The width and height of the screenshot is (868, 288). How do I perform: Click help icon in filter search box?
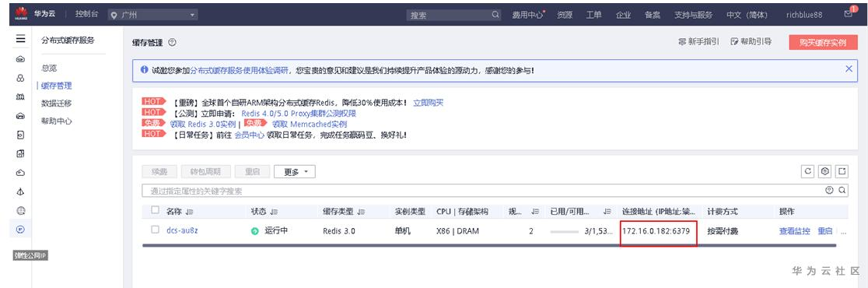829,191
